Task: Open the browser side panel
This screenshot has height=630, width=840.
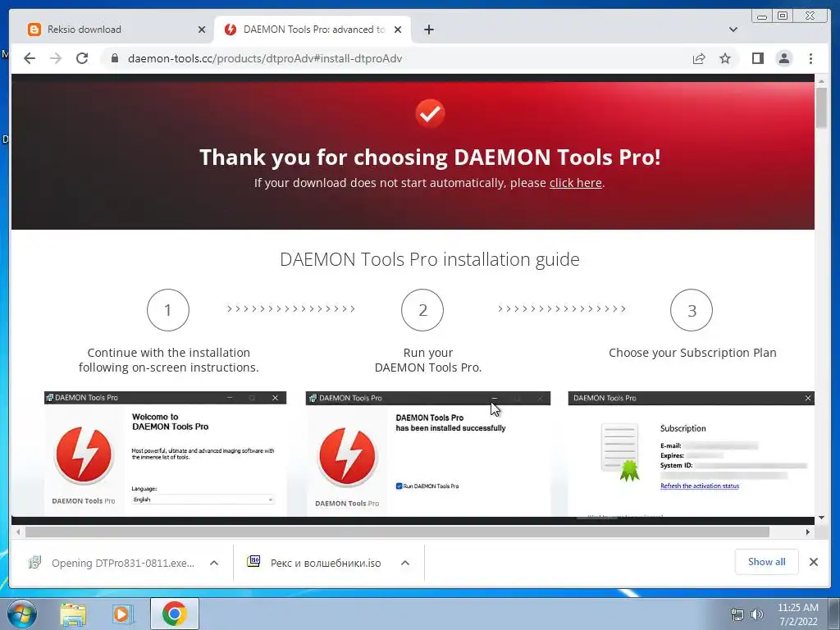Action: (757, 58)
